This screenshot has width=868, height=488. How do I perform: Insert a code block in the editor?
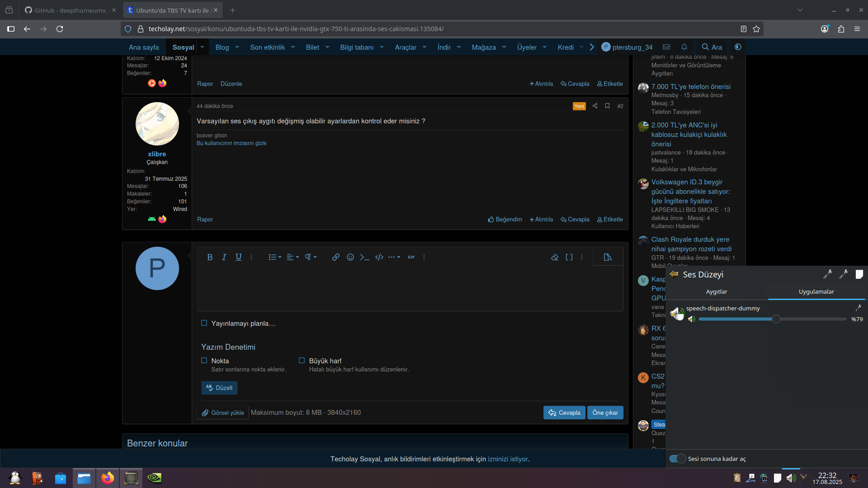click(x=379, y=257)
